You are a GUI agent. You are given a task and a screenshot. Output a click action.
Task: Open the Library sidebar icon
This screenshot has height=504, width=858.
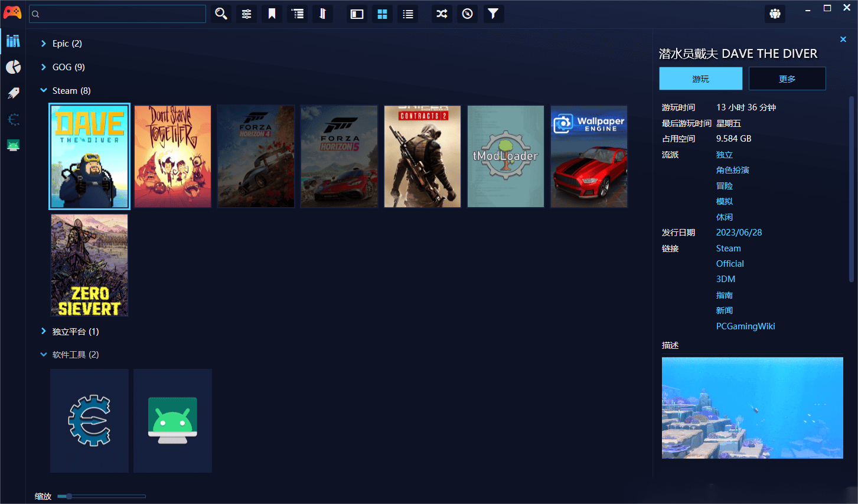click(x=13, y=41)
